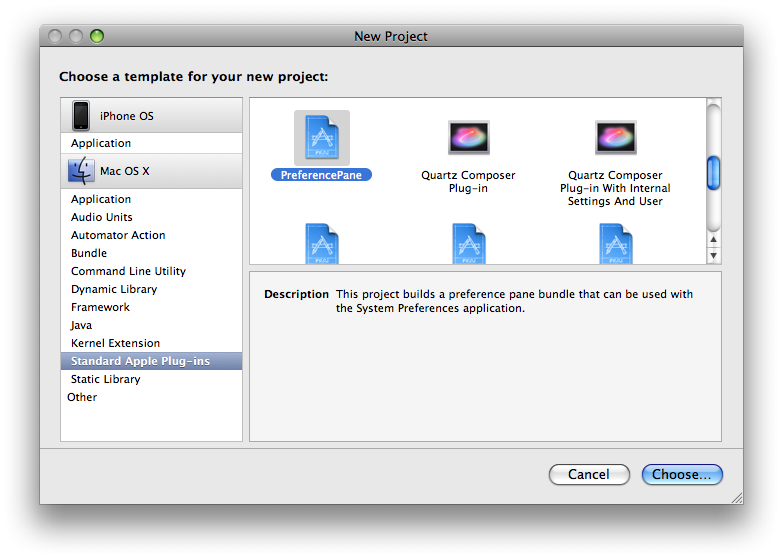Screen dimensions: 783x559
Task: Select Other category
Action: 151,397
